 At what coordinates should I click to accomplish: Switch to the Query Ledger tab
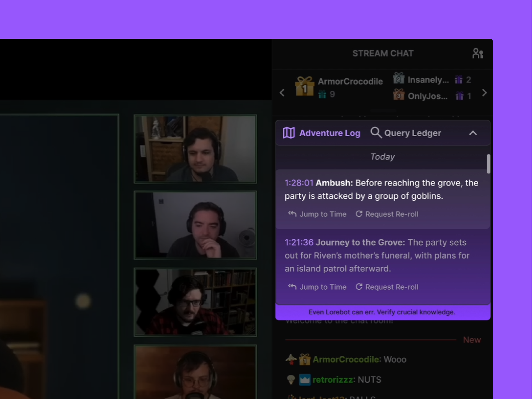point(412,133)
